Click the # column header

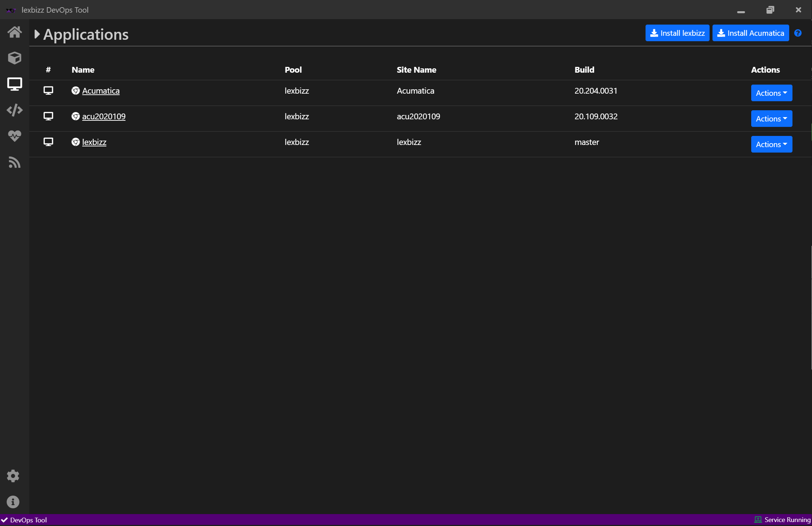coord(48,70)
